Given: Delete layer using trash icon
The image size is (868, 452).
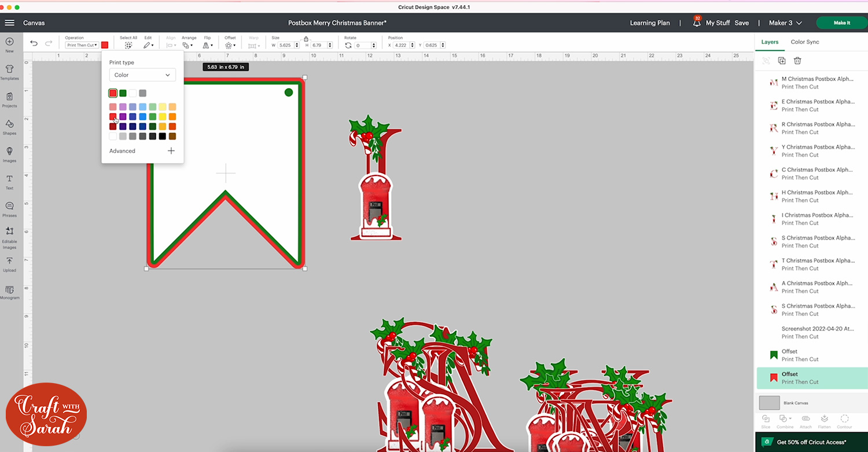Looking at the screenshot, I should click(797, 61).
